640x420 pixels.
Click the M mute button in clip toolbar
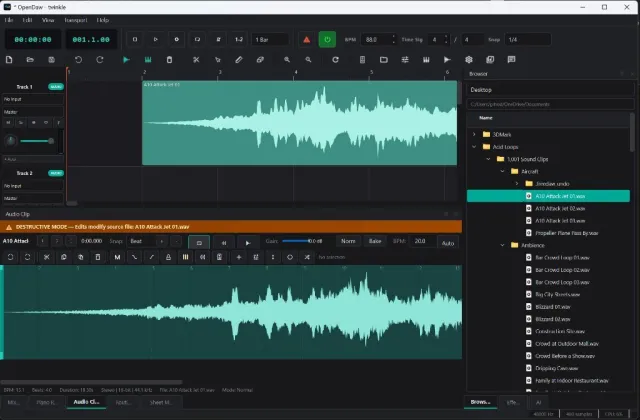(118, 257)
